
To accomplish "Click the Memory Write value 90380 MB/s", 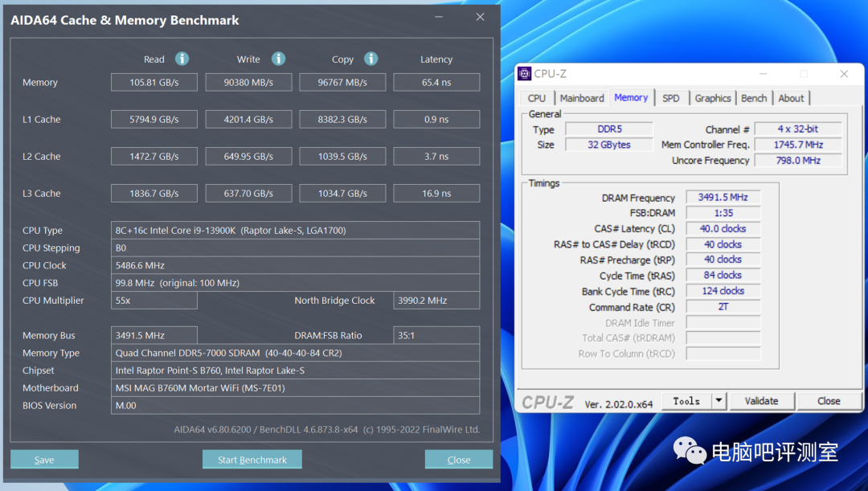I will (x=248, y=83).
